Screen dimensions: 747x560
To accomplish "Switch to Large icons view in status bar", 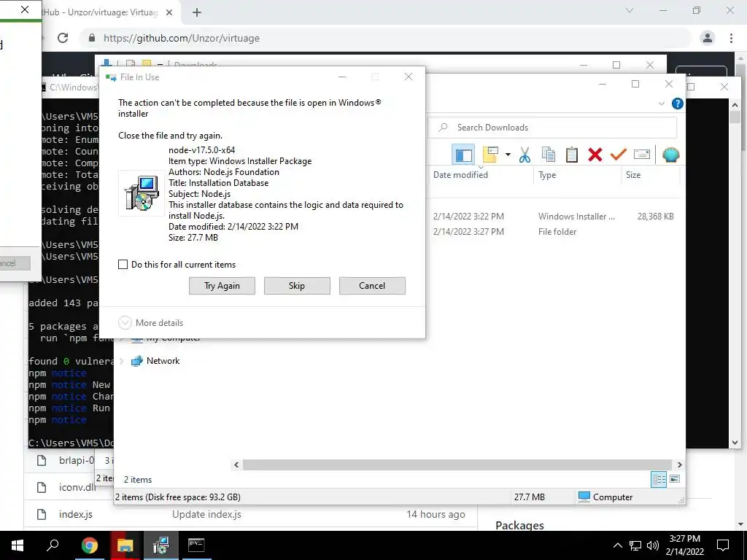I will click(675, 479).
